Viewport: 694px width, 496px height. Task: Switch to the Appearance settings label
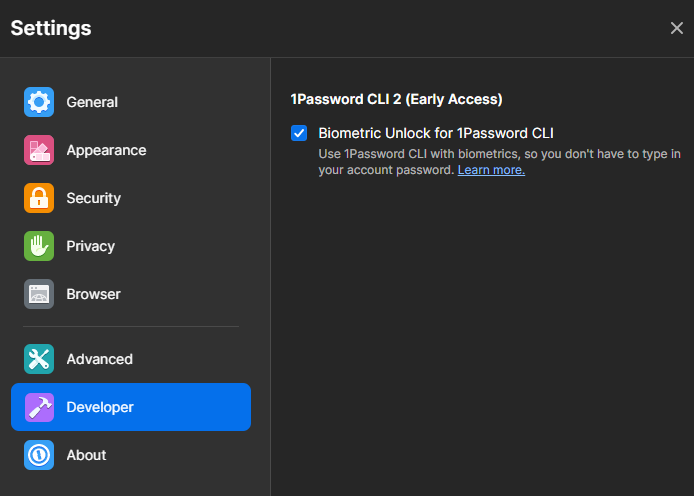tap(106, 150)
